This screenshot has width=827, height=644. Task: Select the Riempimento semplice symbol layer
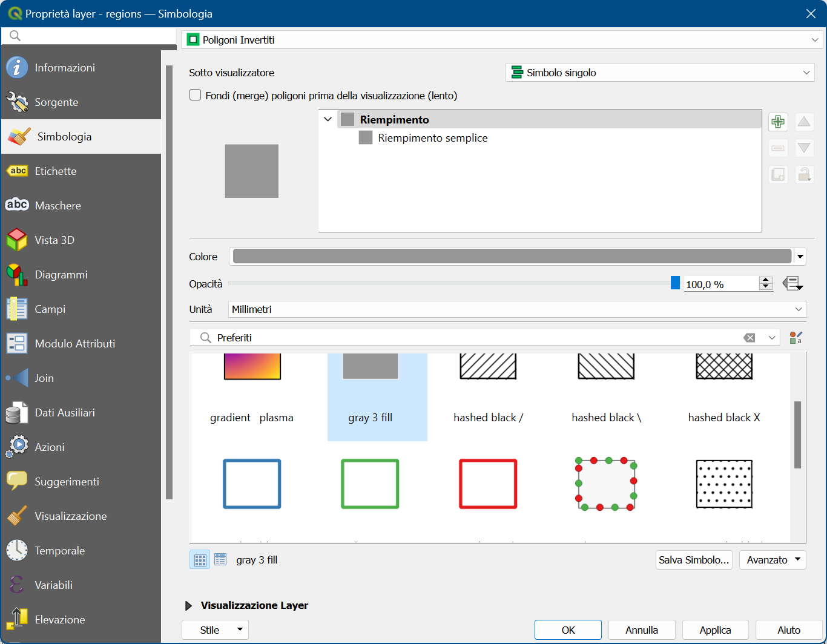(x=433, y=138)
